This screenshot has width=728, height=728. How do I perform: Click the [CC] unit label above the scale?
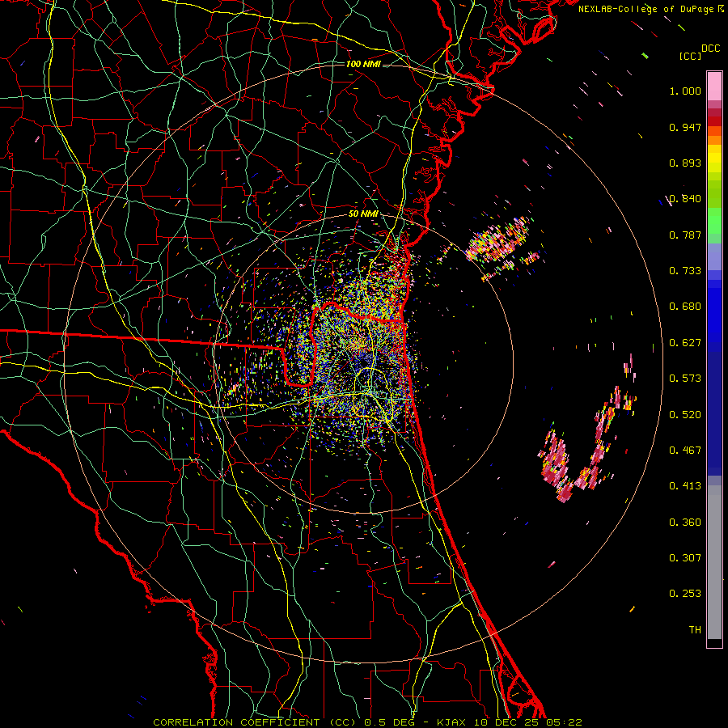tap(691, 56)
